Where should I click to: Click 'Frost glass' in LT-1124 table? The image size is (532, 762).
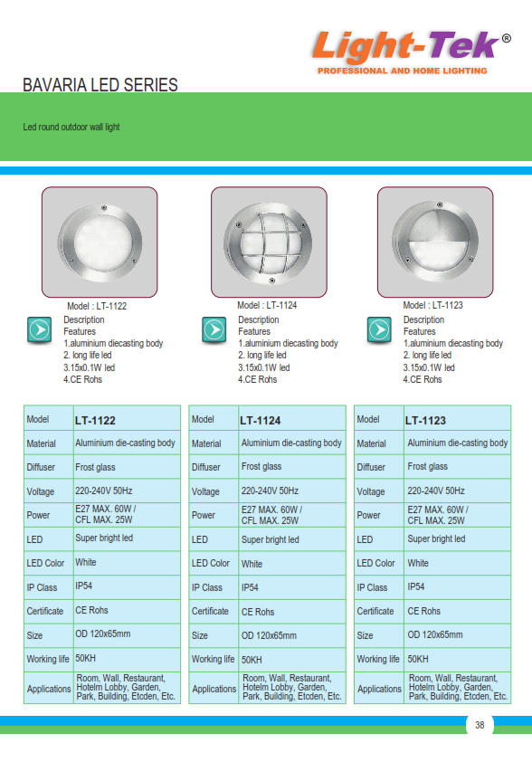click(261, 467)
